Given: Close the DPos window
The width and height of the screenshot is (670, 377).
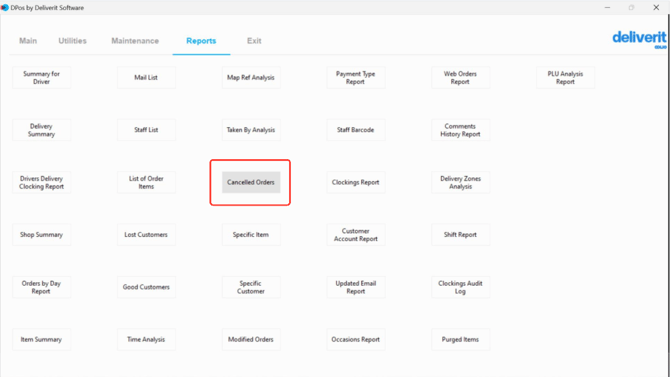Looking at the screenshot, I should [x=656, y=8].
